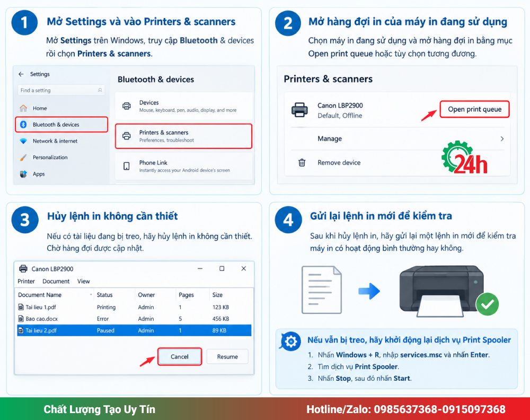Viewport: 530px width, 420px height.
Task: Click the Apps icon in sidebar
Action: [23, 174]
